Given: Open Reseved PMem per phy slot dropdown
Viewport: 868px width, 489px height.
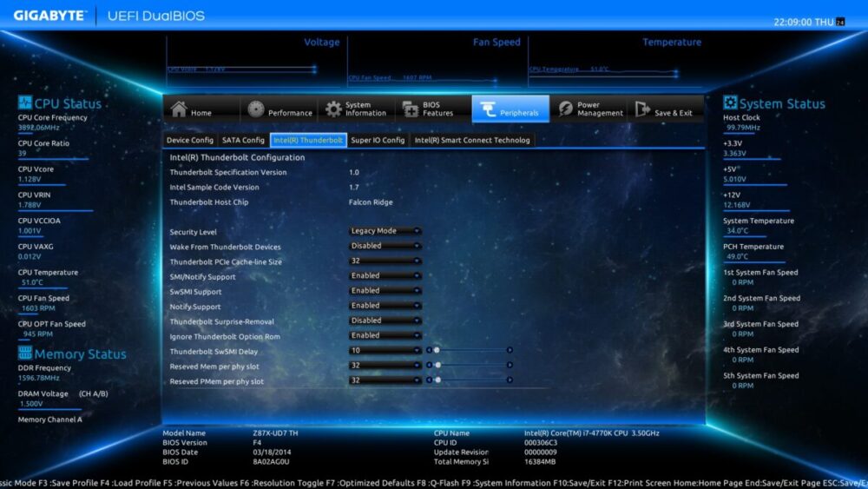Looking at the screenshot, I should pyautogui.click(x=385, y=380).
